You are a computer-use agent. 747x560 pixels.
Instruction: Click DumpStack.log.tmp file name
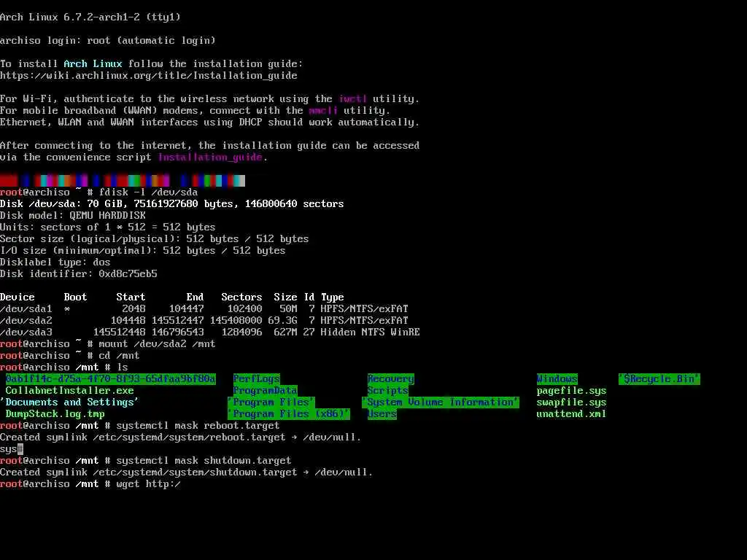tap(55, 414)
